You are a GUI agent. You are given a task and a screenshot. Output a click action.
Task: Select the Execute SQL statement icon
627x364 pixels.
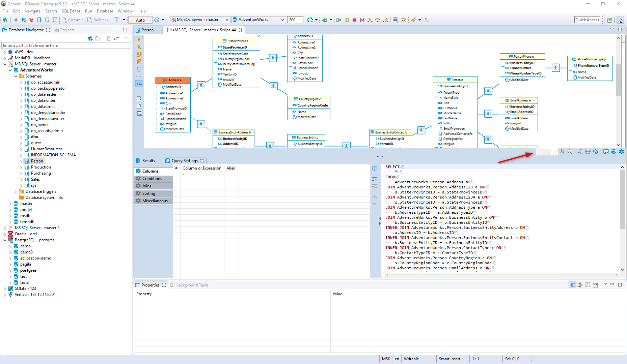pyautogui.click(x=339, y=20)
